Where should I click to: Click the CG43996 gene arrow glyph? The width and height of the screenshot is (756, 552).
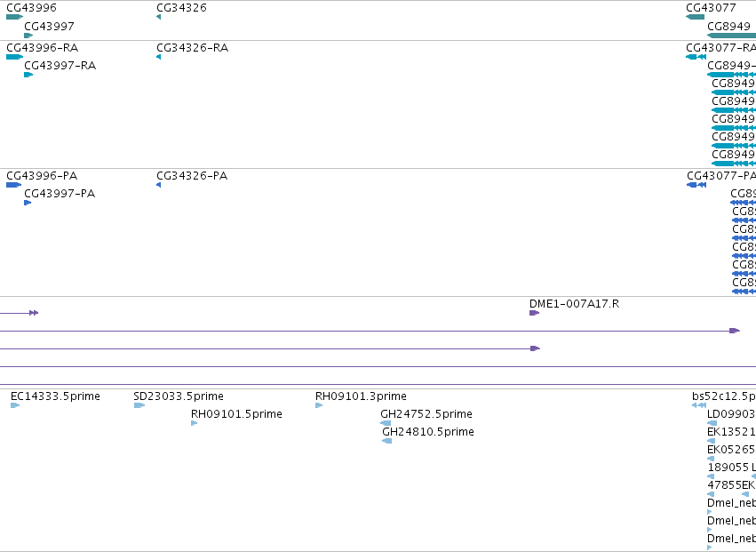point(14,17)
